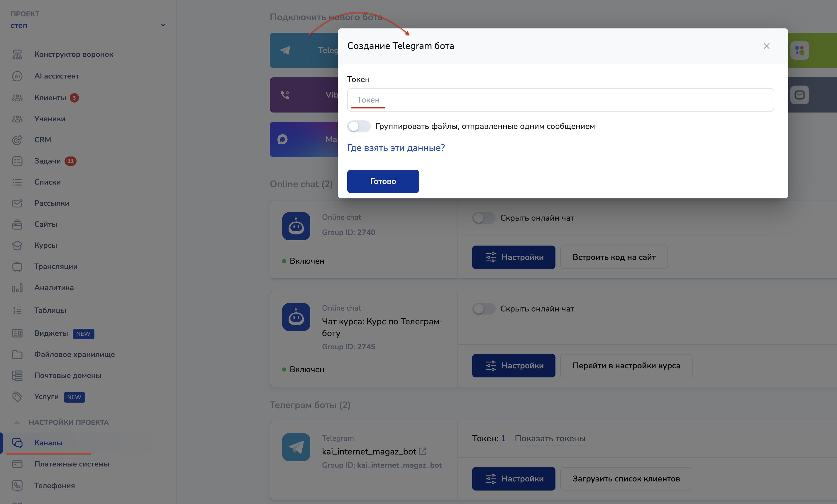Click the Телефония phone icon
The width and height of the screenshot is (837, 504).
[x=17, y=486]
